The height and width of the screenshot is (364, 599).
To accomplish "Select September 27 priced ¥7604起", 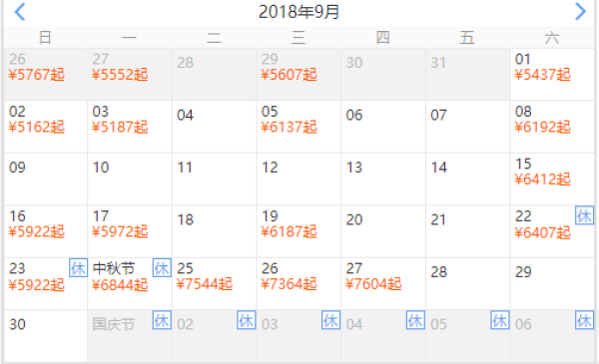I will click(383, 283).
